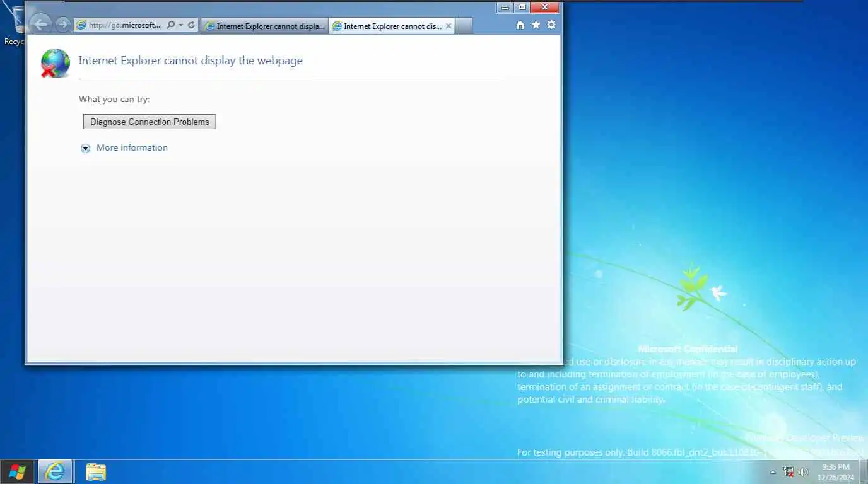Click the globe error icon on page
Viewport: 868px width, 484px height.
(x=56, y=63)
